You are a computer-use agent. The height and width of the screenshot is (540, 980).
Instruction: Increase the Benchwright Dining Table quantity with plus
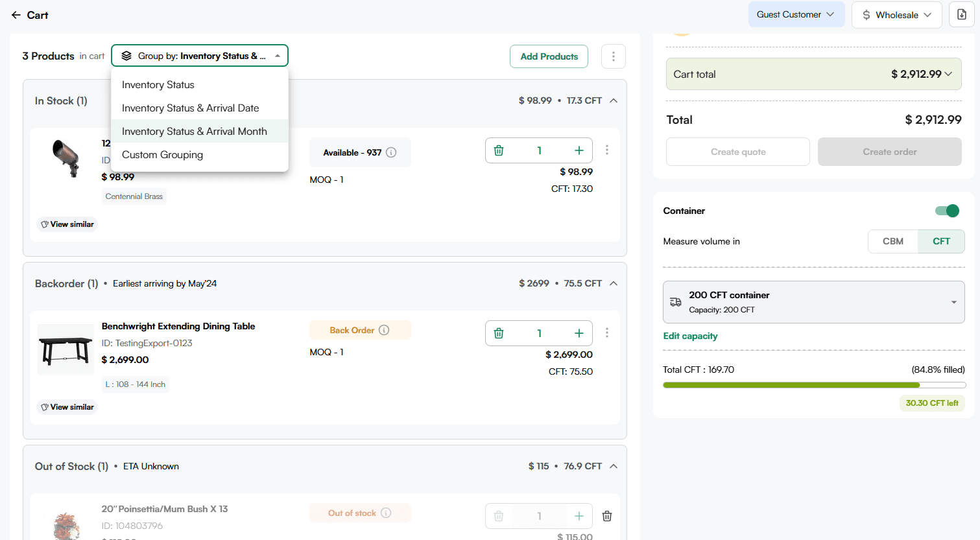(579, 333)
